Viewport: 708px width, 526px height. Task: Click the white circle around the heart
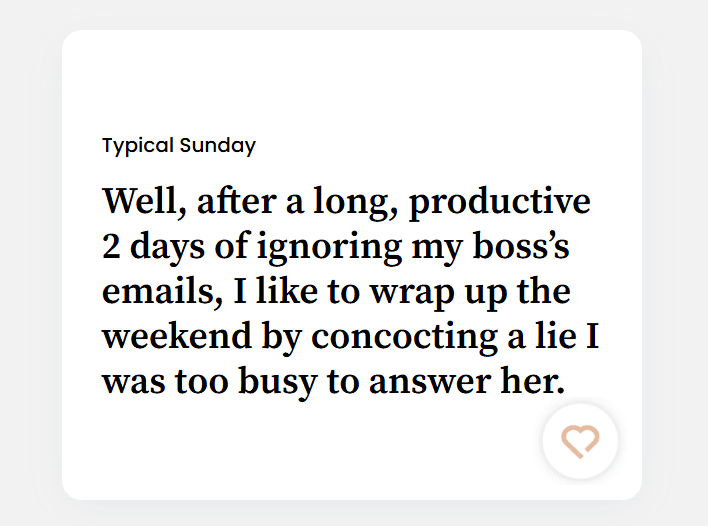pyautogui.click(x=580, y=441)
